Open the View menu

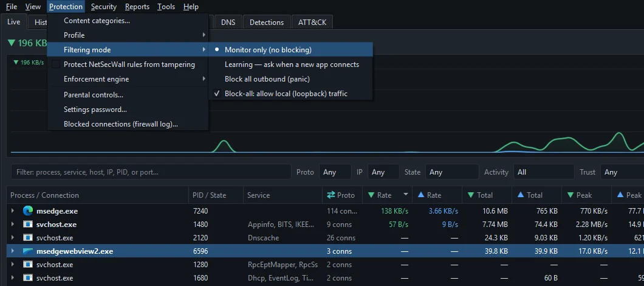[33, 7]
